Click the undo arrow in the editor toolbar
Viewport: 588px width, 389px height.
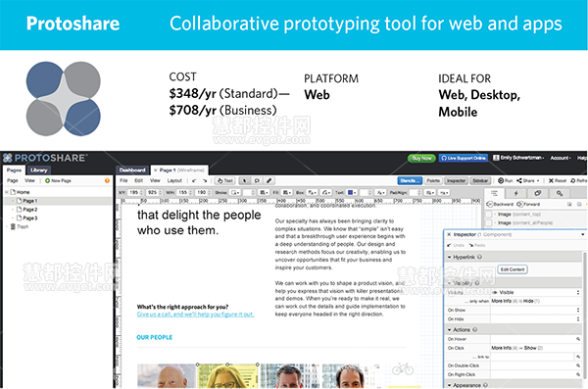[194, 181]
